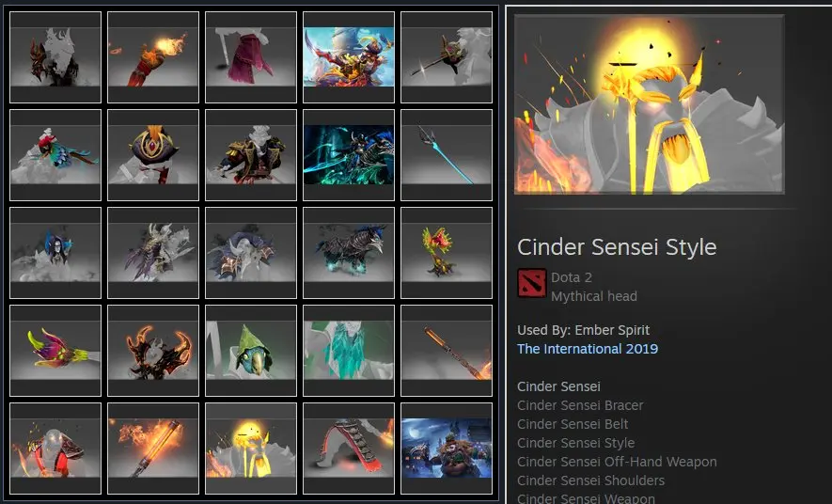Pick the green carnivorous plant ward item
Image resolution: width=832 pixels, height=504 pixels.
pyautogui.click(x=447, y=253)
